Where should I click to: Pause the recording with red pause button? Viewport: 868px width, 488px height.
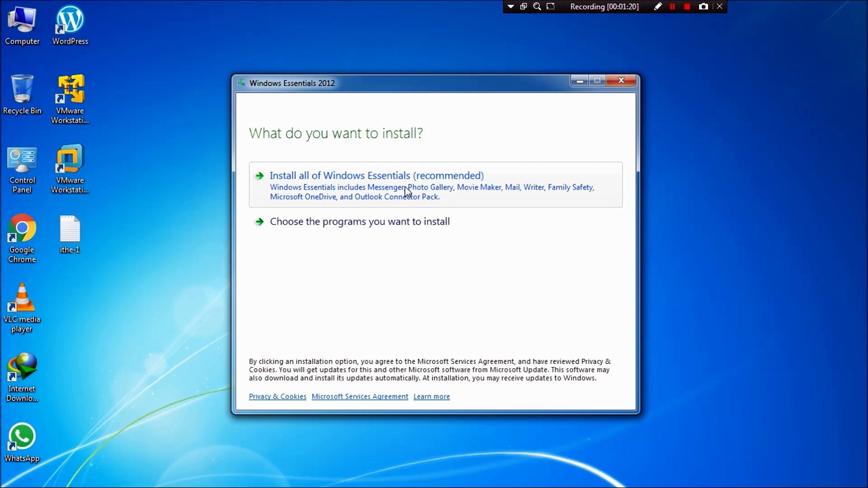[672, 7]
